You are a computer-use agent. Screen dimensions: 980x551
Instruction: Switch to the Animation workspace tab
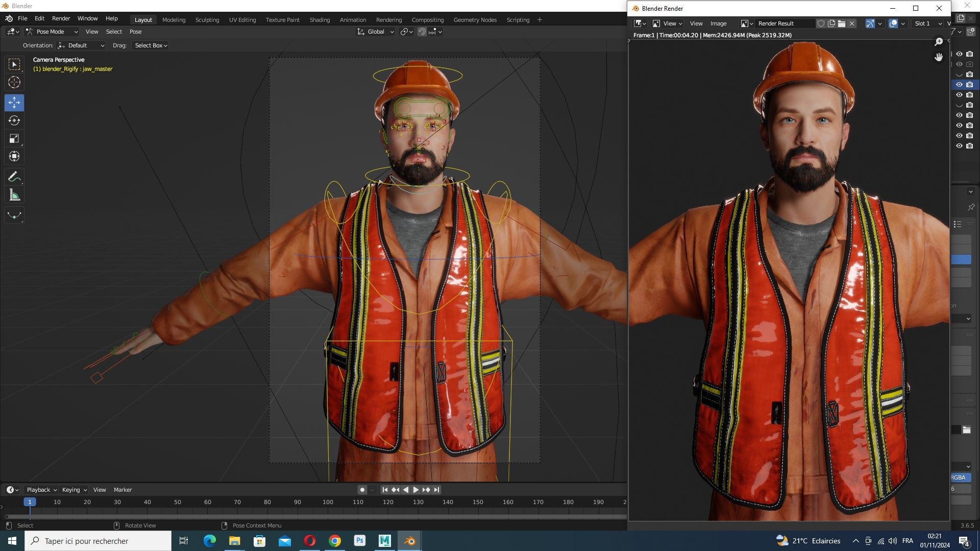pyautogui.click(x=353, y=20)
